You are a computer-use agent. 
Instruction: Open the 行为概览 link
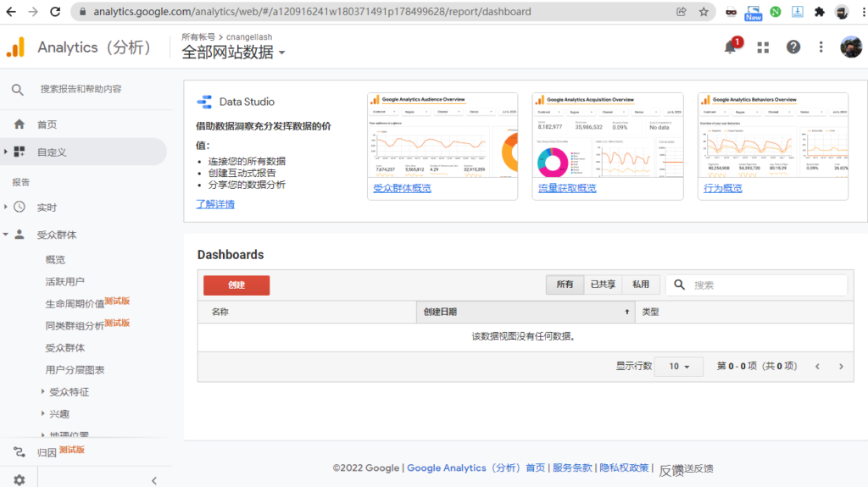click(x=723, y=188)
